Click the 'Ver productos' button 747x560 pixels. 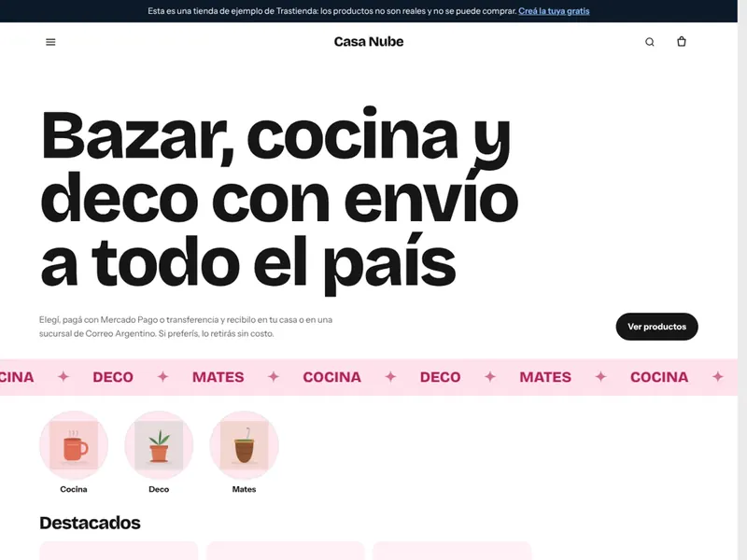point(656,327)
